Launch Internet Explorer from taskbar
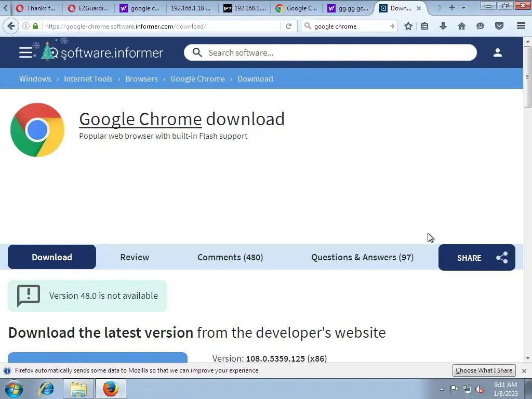Image resolution: width=532 pixels, height=399 pixels. (x=46, y=389)
